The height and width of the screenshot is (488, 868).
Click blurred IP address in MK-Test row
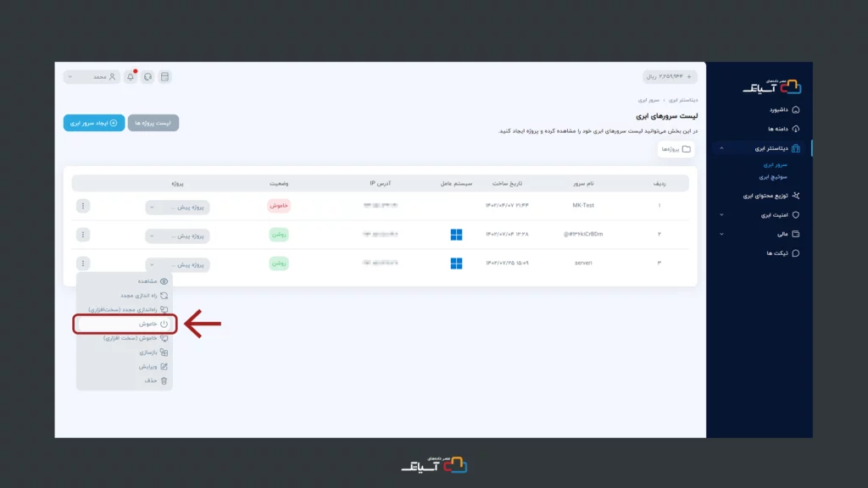point(381,205)
